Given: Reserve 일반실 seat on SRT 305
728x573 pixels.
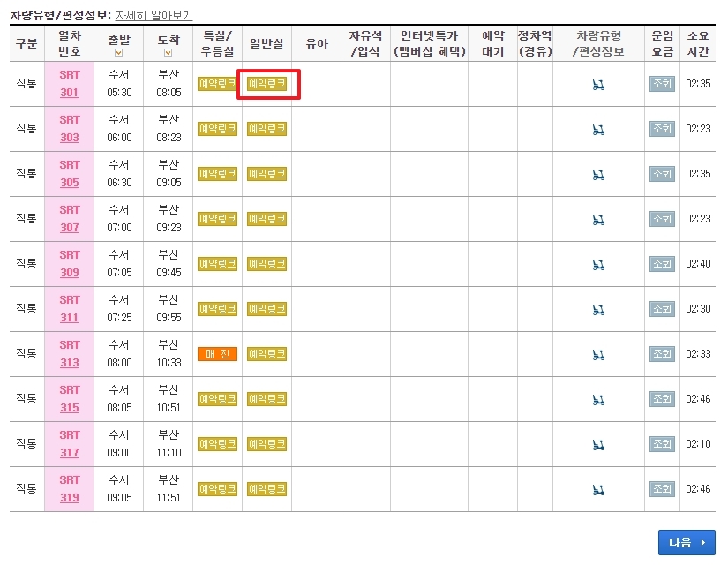Looking at the screenshot, I should [x=267, y=174].
